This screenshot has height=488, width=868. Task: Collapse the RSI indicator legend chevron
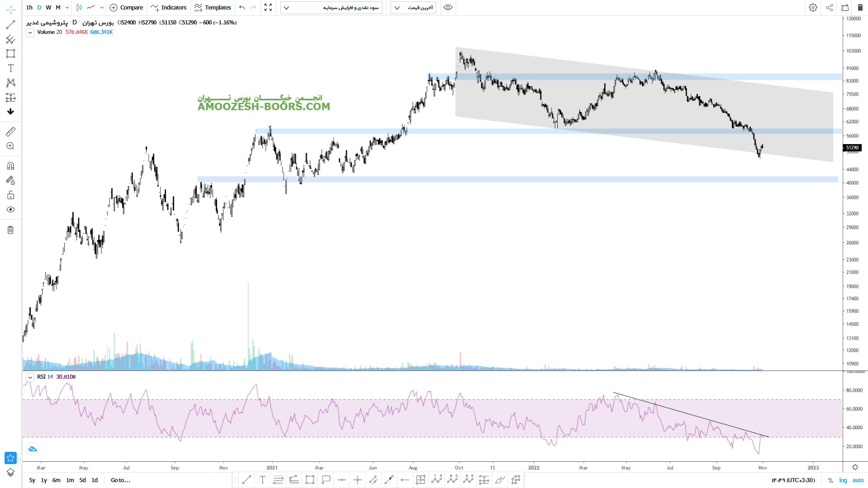[30, 377]
